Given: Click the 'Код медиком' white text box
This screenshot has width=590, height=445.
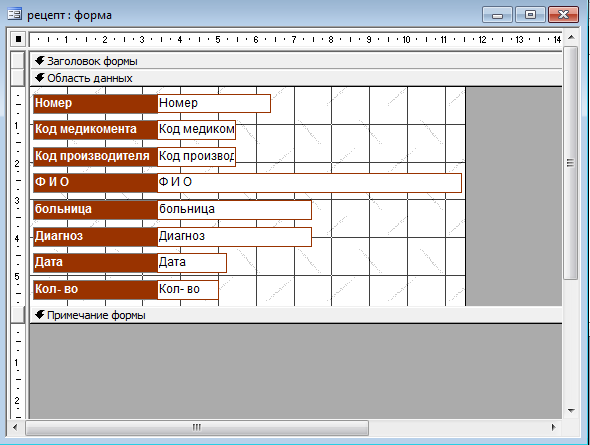Looking at the screenshot, I should pyautogui.click(x=196, y=130).
